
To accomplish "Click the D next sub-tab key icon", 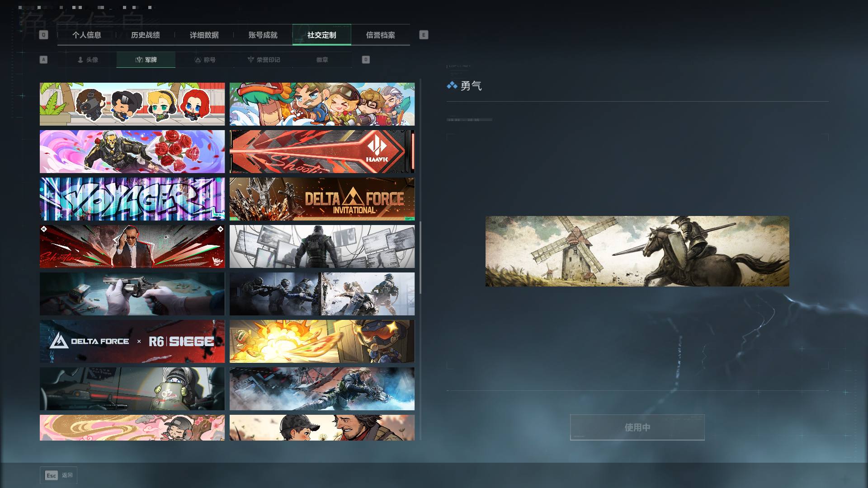I will 366,60.
